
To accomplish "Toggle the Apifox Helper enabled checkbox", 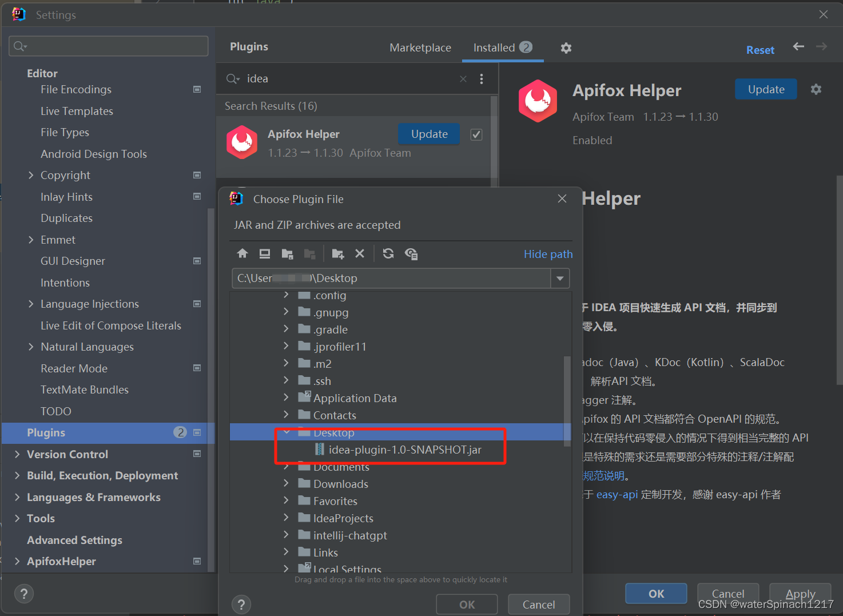I will 476,134.
